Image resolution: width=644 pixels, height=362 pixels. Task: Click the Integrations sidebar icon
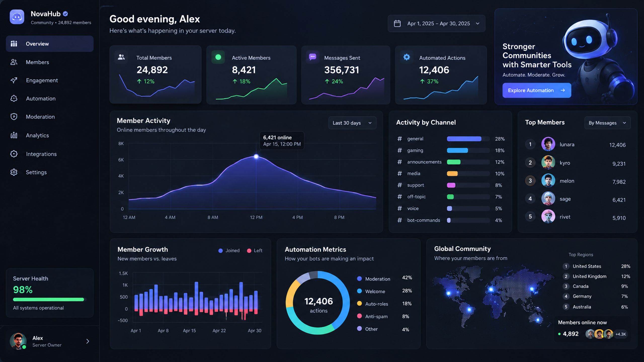(14, 154)
